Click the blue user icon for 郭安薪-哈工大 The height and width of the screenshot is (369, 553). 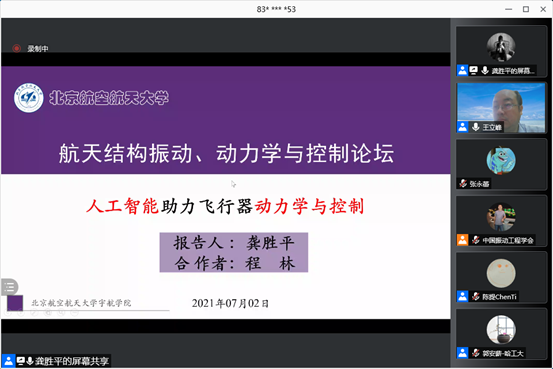(x=462, y=353)
